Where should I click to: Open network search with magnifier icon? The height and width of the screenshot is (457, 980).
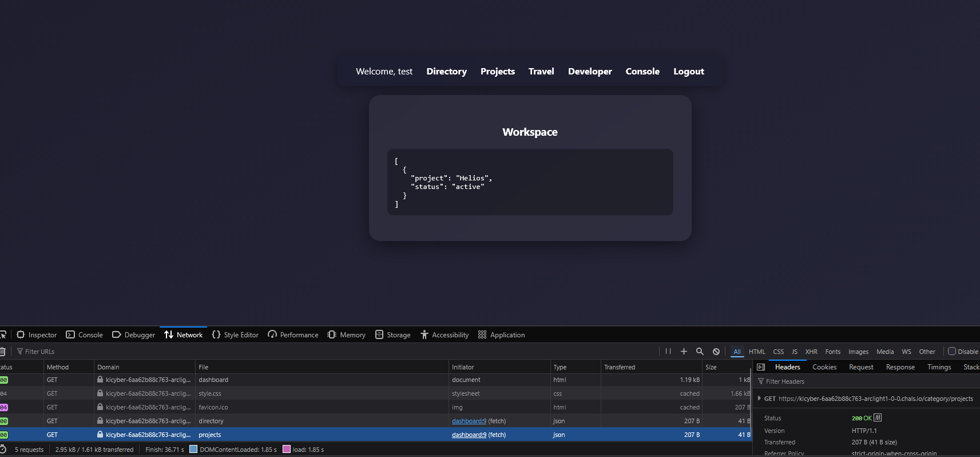coord(700,352)
